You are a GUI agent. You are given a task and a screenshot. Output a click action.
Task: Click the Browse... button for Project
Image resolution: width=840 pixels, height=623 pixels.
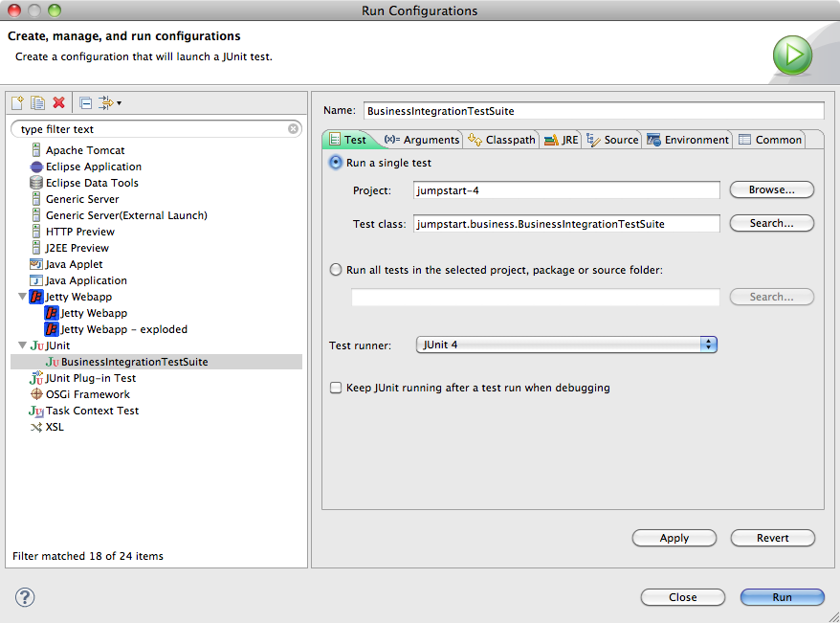point(771,189)
